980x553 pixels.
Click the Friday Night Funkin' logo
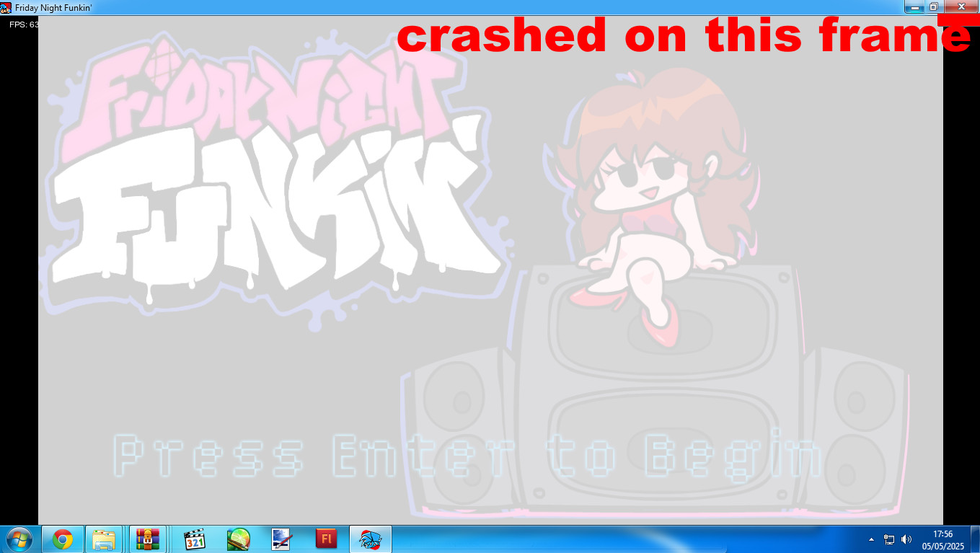274,180
